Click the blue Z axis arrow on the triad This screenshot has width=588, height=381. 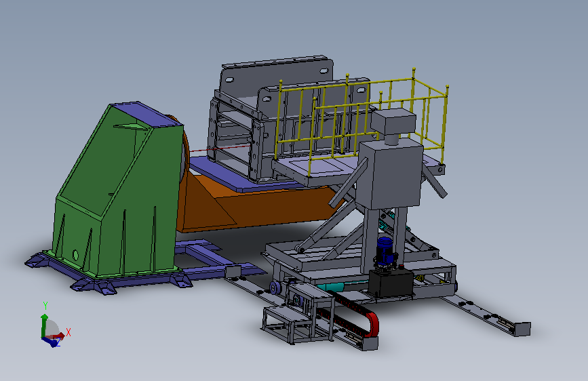click(x=52, y=342)
